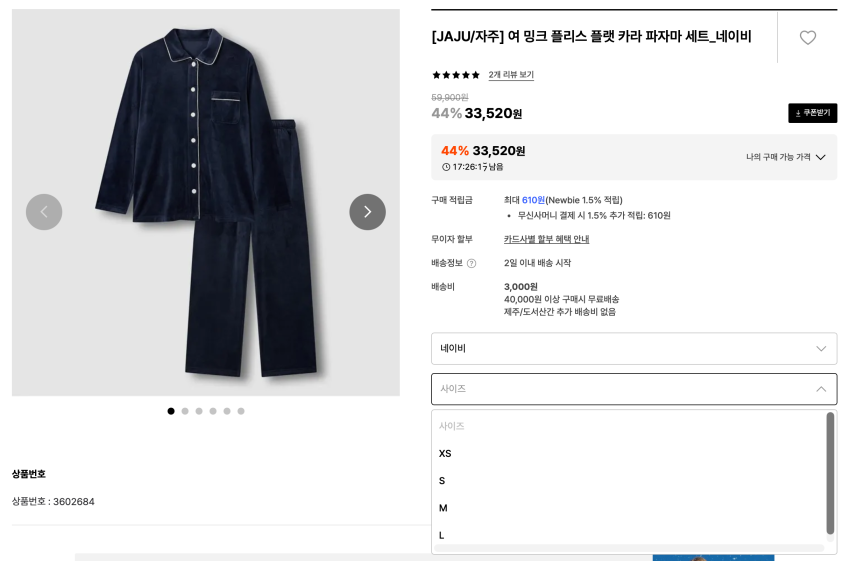
Task: Open card installment benefits link
Action: tap(546, 239)
